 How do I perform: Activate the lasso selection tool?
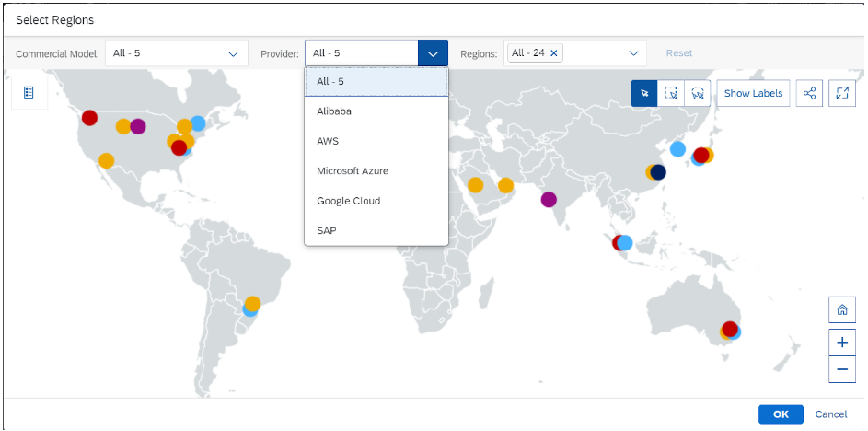tap(698, 93)
